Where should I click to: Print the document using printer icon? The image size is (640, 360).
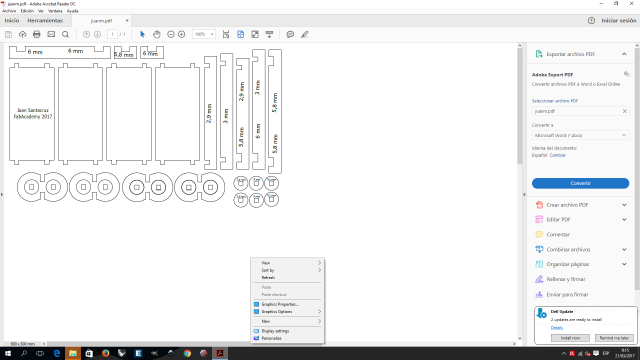[x=37, y=35]
